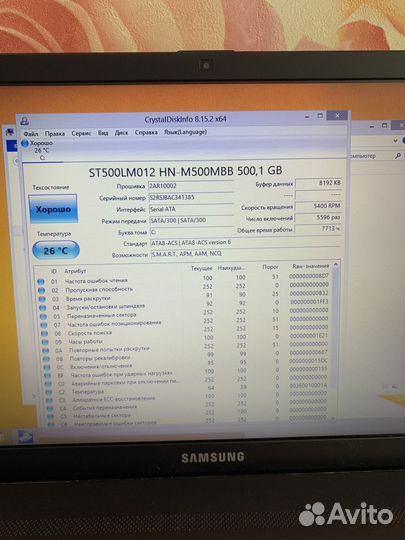Screen dimensions: 405x540
Task: Maximize the CrystalDiskInfo window
Action: 320,116
